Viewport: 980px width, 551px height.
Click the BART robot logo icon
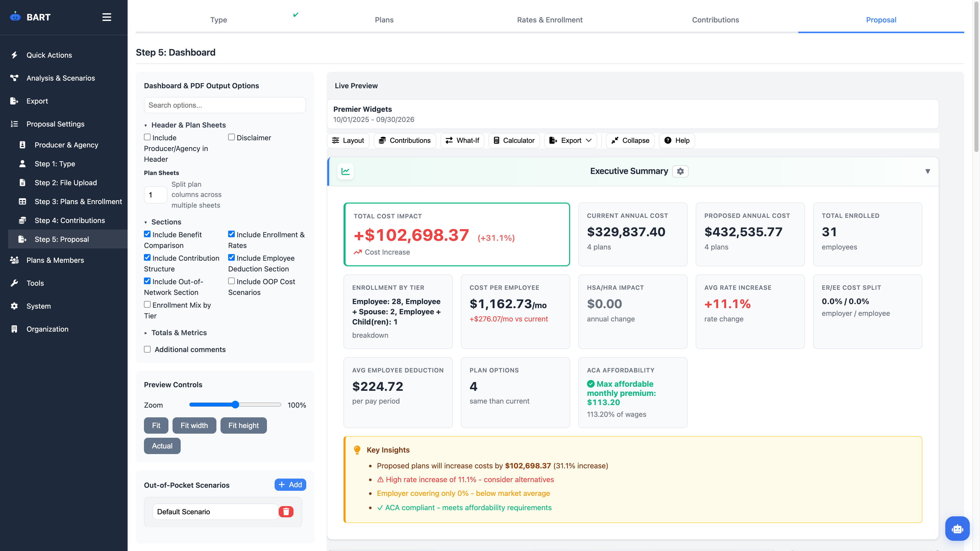click(15, 17)
